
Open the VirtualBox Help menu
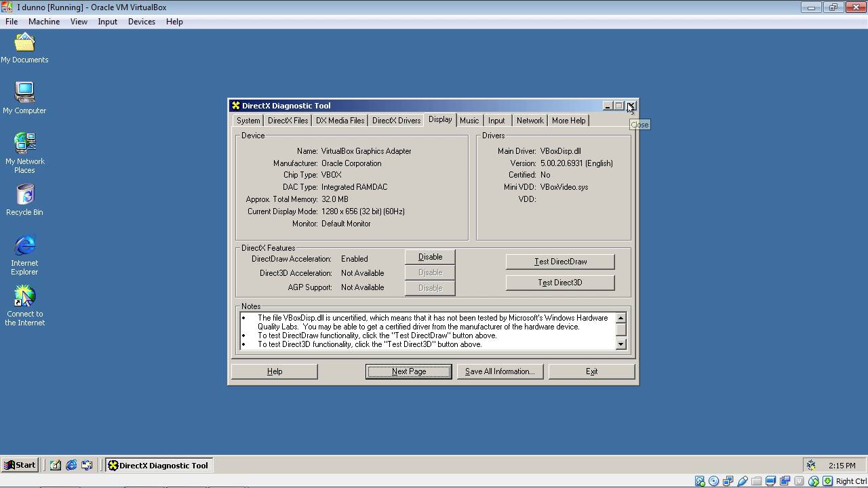coord(174,22)
